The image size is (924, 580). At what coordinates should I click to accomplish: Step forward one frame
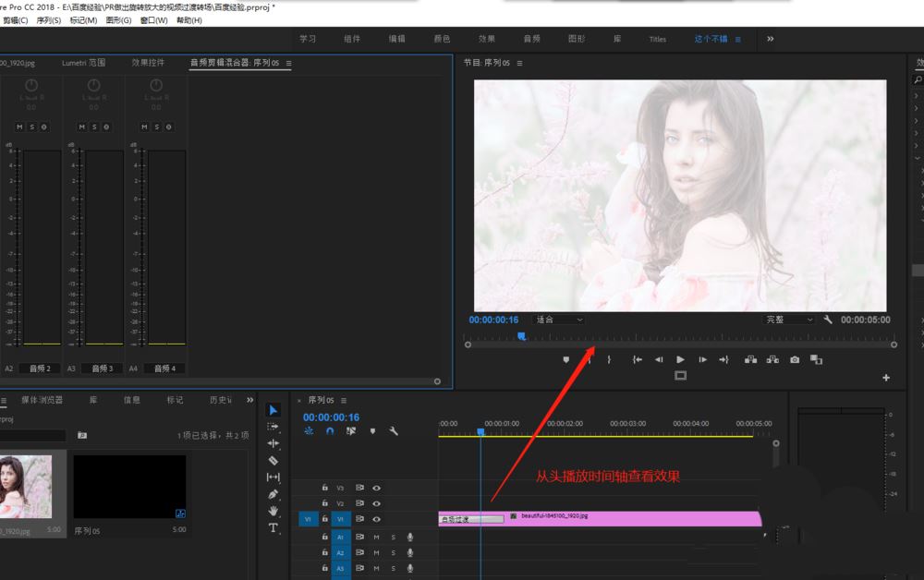(x=702, y=360)
